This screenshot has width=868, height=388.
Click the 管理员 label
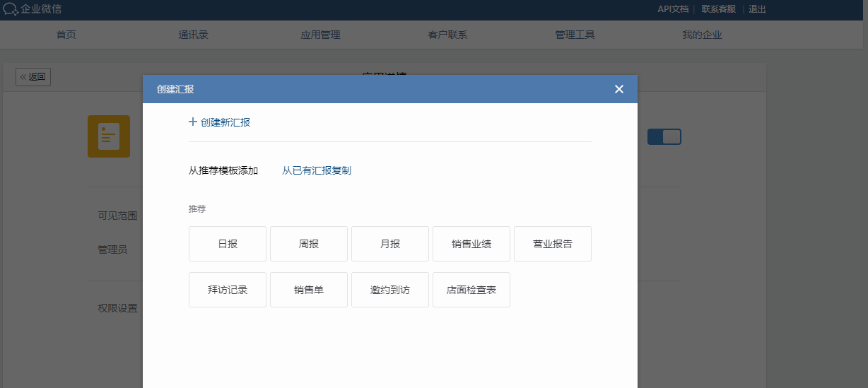(112, 249)
